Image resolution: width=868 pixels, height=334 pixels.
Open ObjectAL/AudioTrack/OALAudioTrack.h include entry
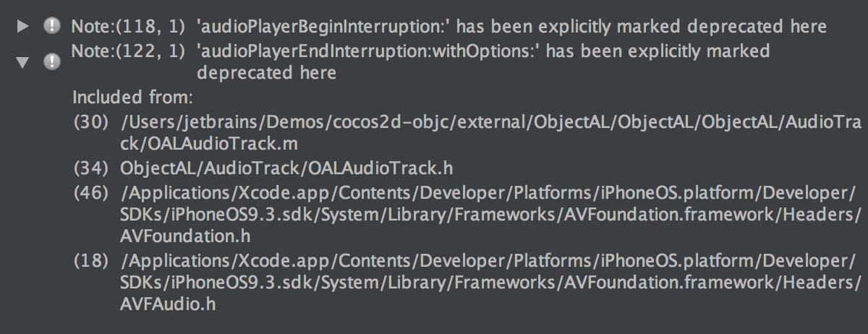287,168
